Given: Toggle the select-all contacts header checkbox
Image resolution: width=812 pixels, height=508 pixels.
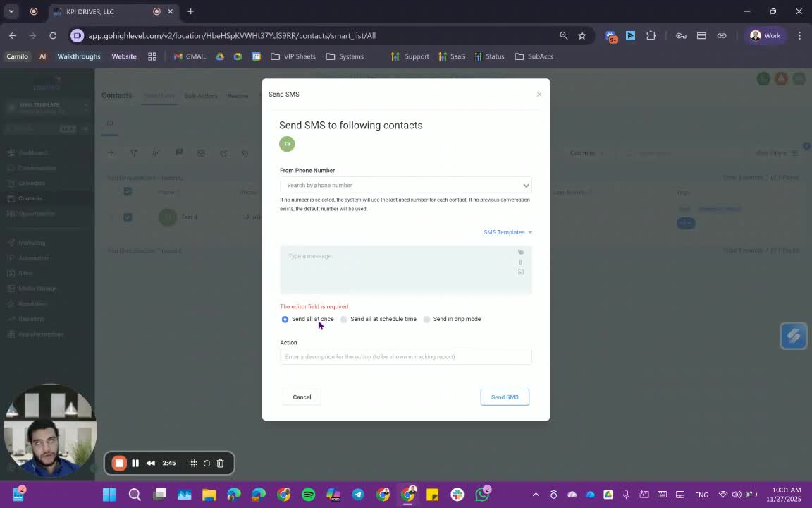Looking at the screenshot, I should 128,192.
